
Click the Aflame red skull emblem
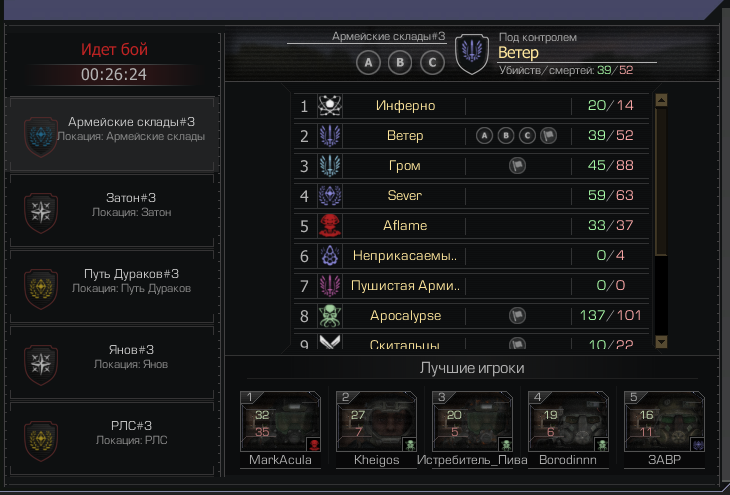coord(330,225)
